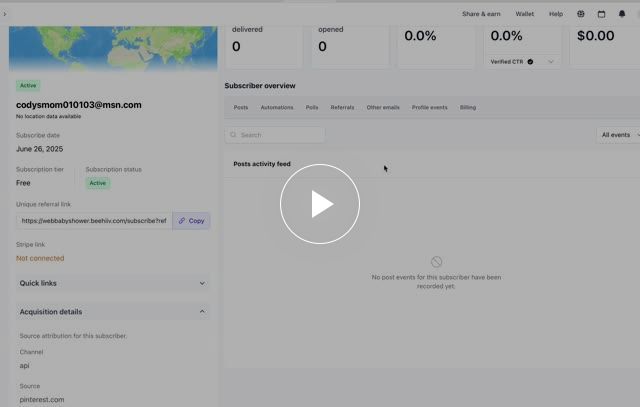Open Share & earn link
Viewport: 640px width, 407px height.
[x=481, y=14]
